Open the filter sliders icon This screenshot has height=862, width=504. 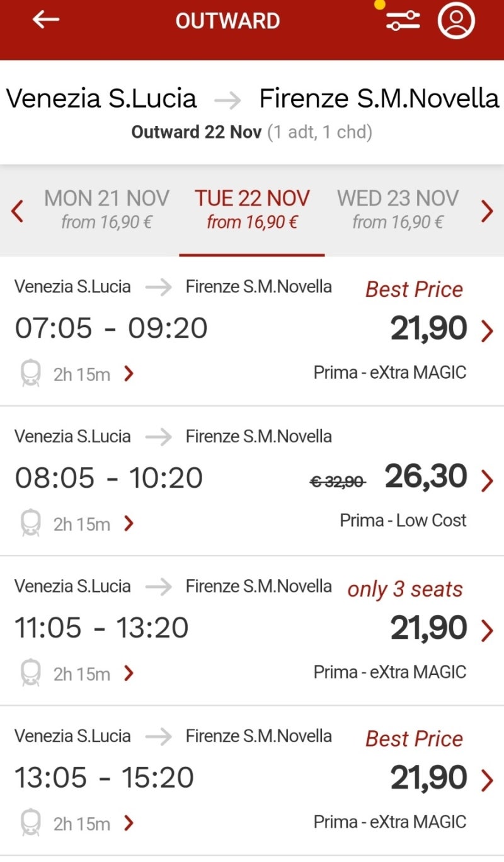click(403, 21)
